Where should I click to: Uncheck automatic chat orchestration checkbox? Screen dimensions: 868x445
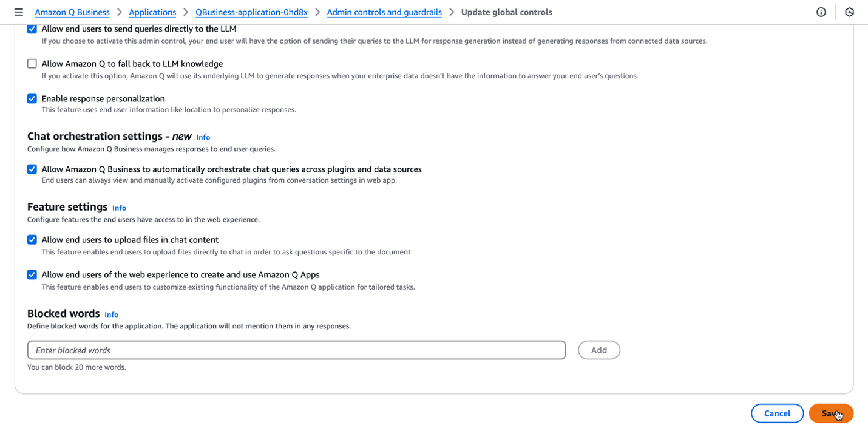[32, 169]
